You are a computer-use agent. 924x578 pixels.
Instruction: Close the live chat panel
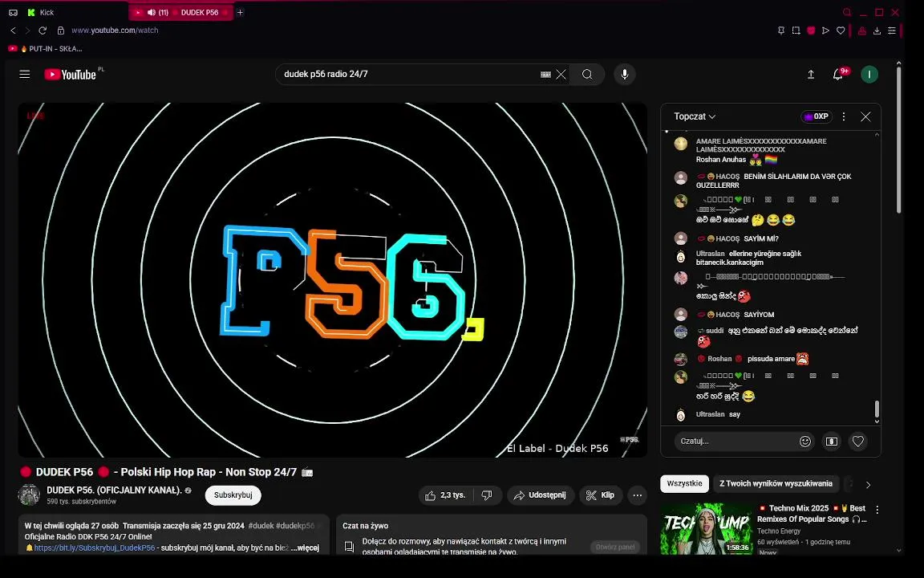(x=865, y=116)
